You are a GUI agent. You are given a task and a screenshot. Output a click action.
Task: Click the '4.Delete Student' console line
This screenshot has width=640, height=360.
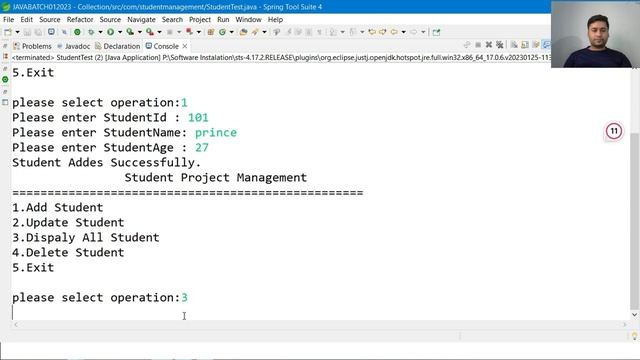pos(68,253)
